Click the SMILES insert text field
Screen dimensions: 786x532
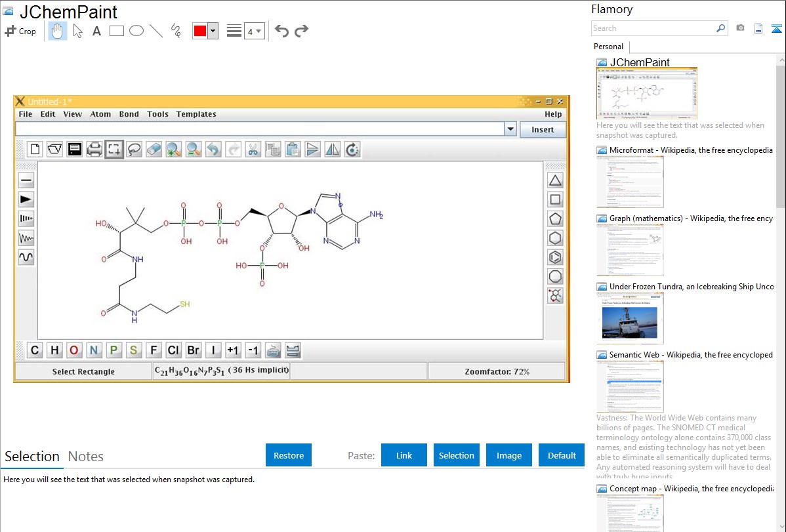click(260, 129)
